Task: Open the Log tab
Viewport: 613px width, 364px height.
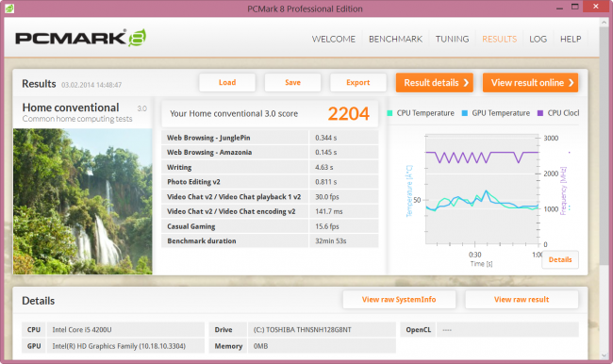Action: click(x=538, y=39)
